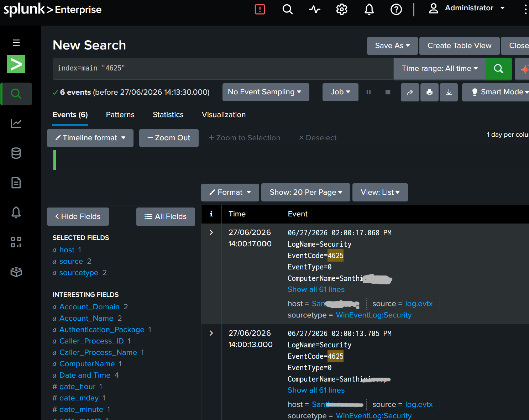Open the Administrator user menu
Screen dimensions: 529x420
467,8
